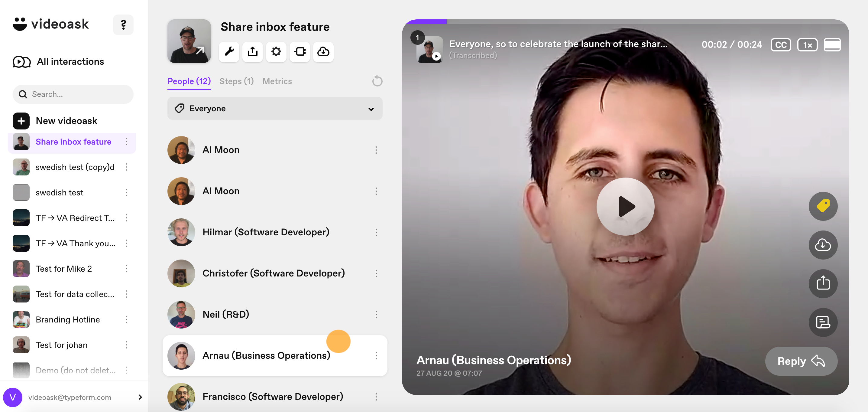Screen dimensions: 868x412
Task: Open more options for Neil (R&D) row
Action: (376, 314)
